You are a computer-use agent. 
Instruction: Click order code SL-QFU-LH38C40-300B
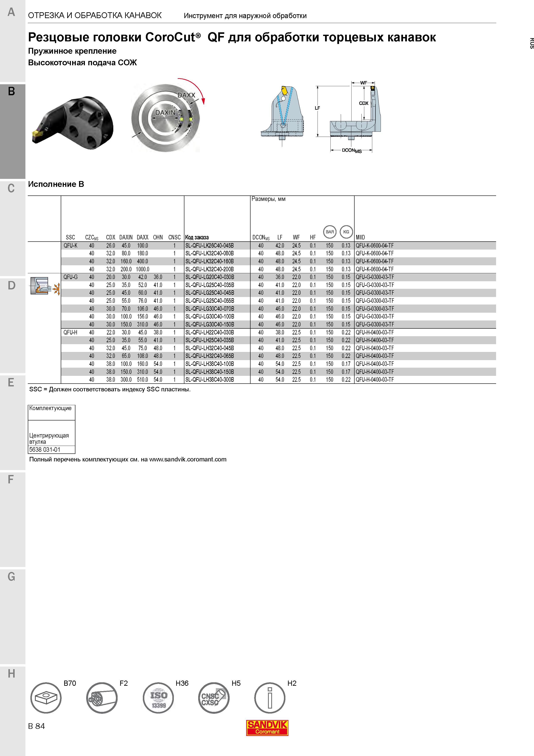(210, 380)
